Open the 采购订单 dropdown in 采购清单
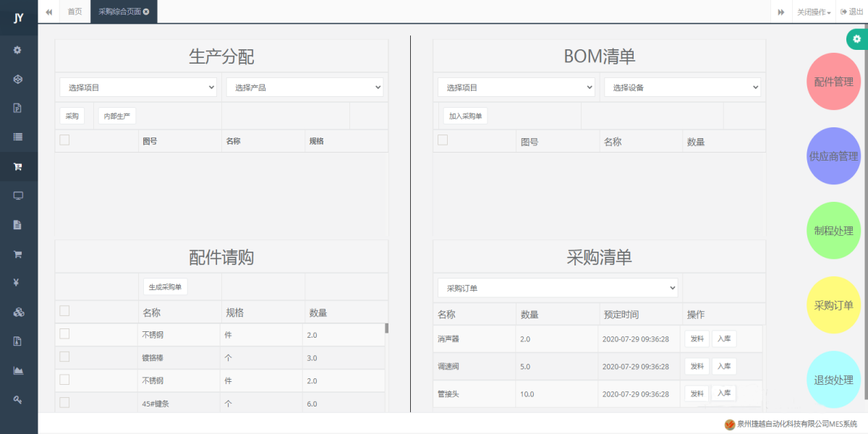This screenshot has width=868, height=434. coord(558,288)
